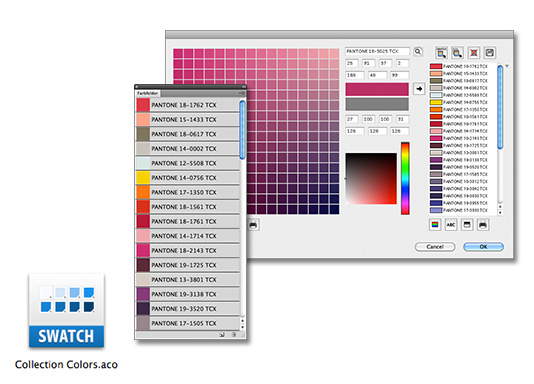Image resolution: width=534 pixels, height=384 pixels.
Task: Click the input field showing 27
Action: [351, 119]
